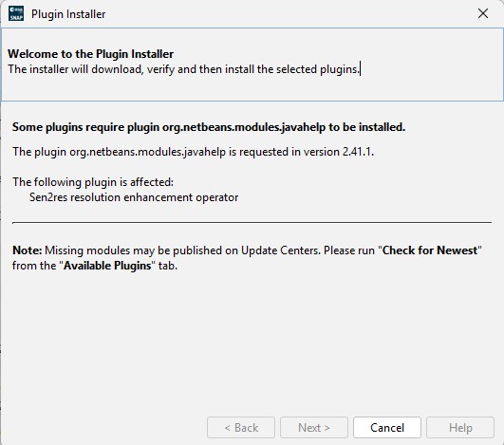
Task: Click the Check for Newest text
Action: (x=430, y=250)
